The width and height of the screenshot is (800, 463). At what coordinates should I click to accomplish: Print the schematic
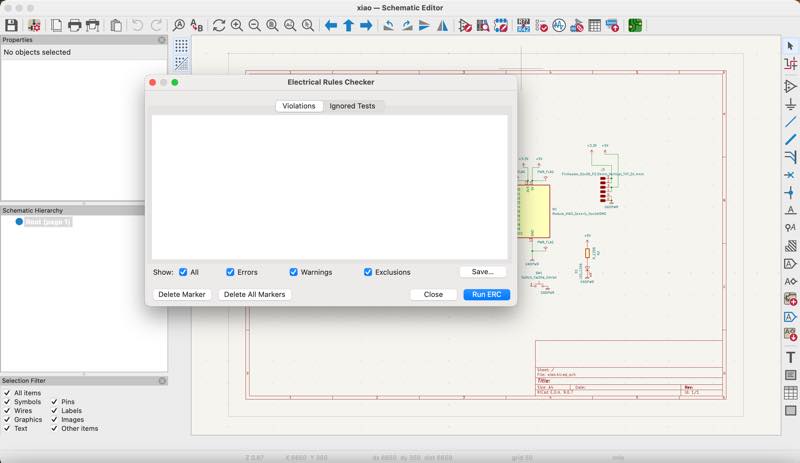[x=74, y=25]
